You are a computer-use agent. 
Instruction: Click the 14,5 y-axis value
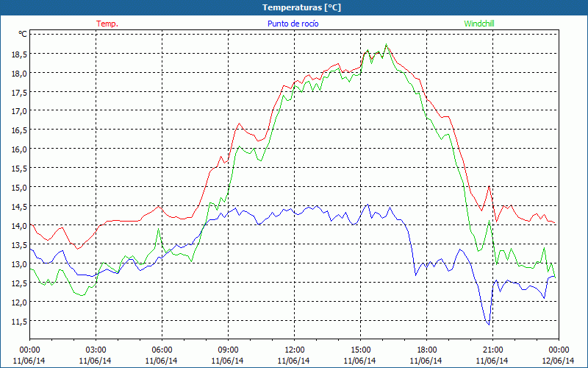(x=19, y=207)
